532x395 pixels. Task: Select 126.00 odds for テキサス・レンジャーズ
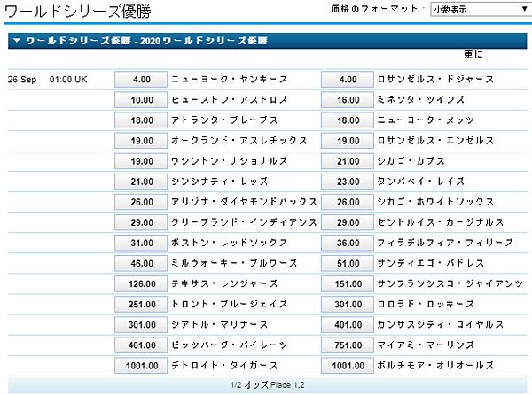point(141,284)
